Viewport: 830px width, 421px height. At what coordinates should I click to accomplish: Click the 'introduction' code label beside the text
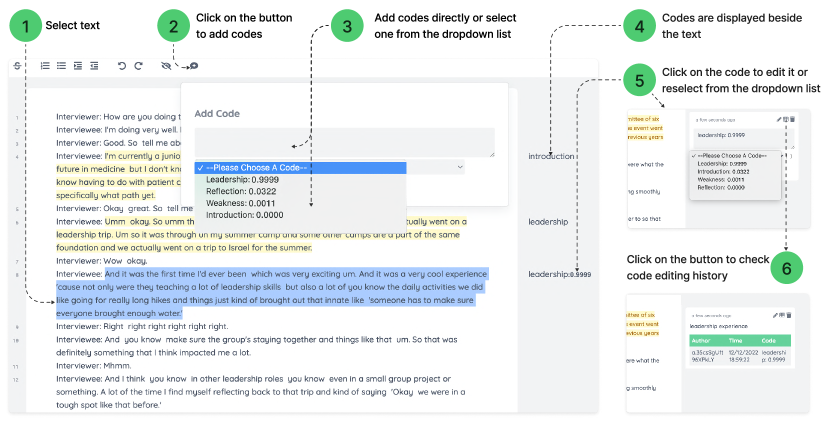[552, 157]
